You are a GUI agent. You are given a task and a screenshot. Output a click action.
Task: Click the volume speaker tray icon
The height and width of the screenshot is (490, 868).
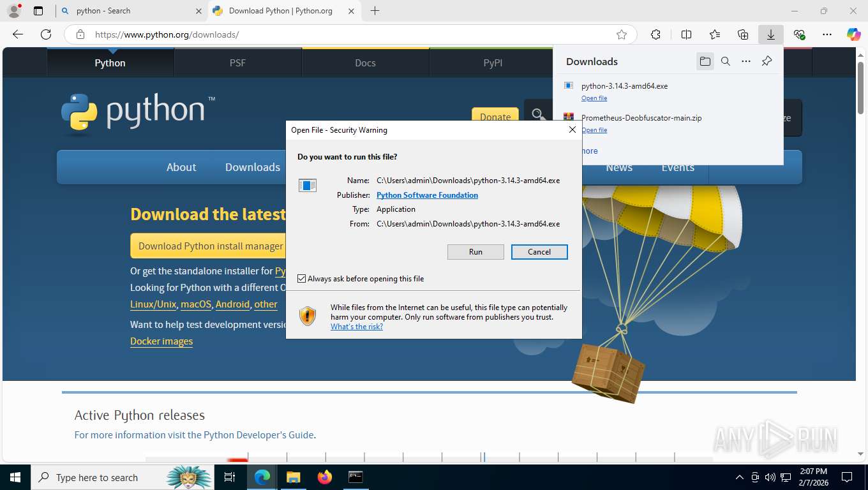tap(770, 477)
